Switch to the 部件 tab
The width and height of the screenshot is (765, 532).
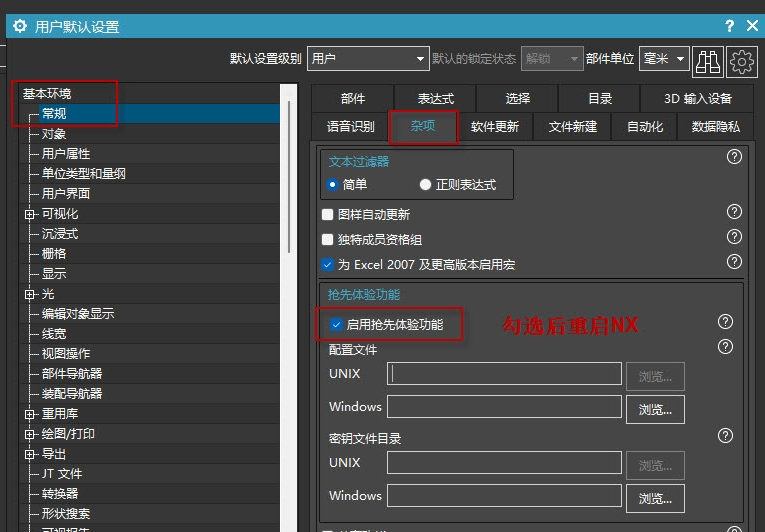(x=353, y=99)
